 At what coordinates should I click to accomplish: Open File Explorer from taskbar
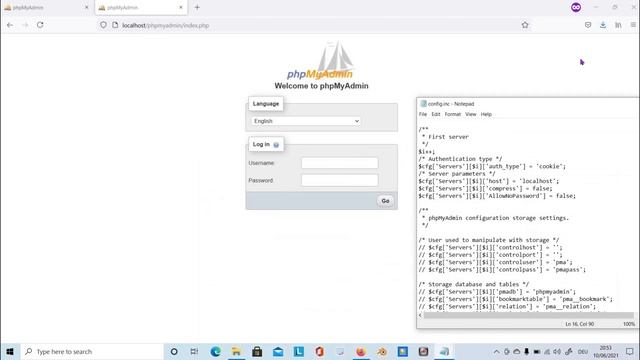(x=236, y=351)
